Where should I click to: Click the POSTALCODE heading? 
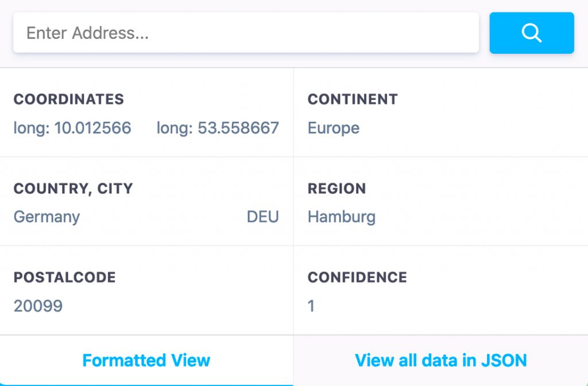point(64,277)
